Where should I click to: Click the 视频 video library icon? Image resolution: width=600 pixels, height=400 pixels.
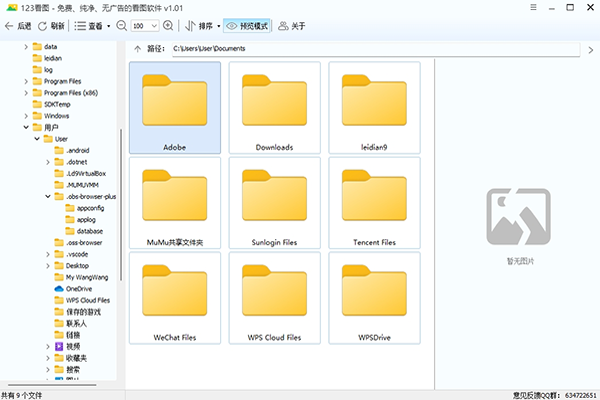(59, 346)
